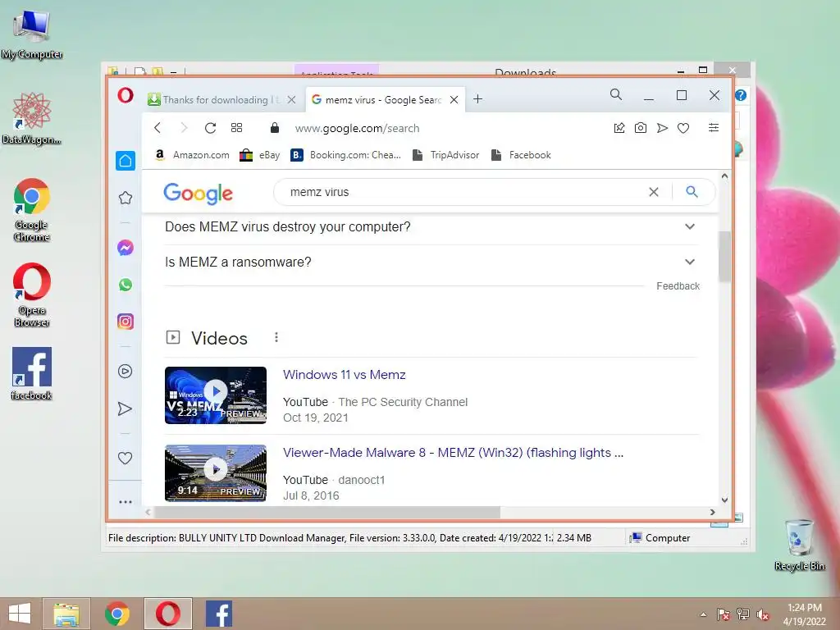840x630 pixels.
Task: Open the Windows Start button
Action: click(x=20, y=614)
